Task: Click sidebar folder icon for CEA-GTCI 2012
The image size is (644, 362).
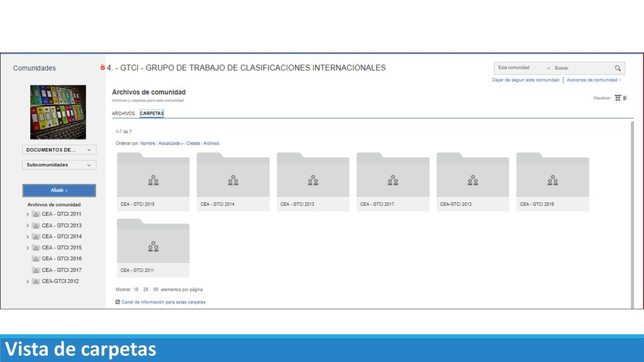Action: (36, 282)
